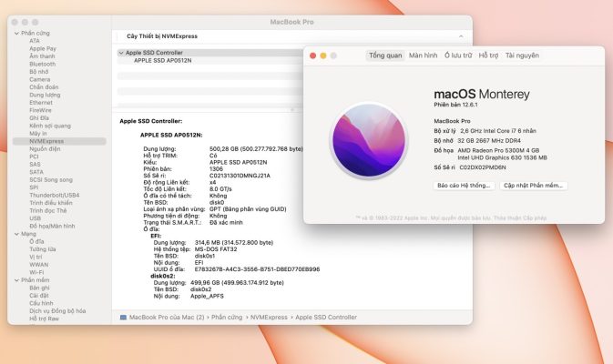This screenshot has width=613, height=364.
Task: Click Apple SSD Controller in path bar
Action: [326, 318]
